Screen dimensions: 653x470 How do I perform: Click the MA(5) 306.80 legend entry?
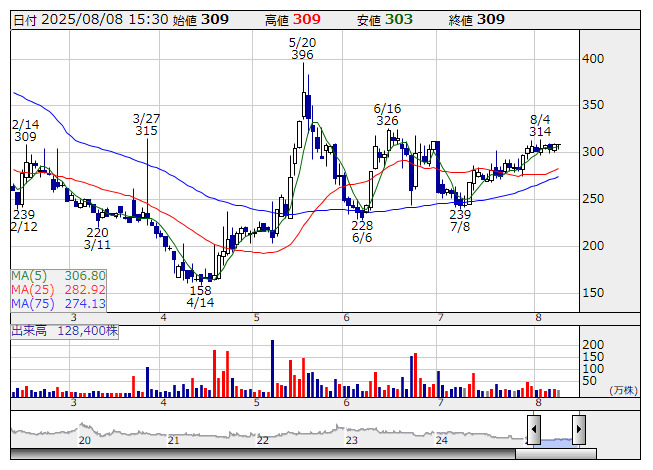point(58,276)
